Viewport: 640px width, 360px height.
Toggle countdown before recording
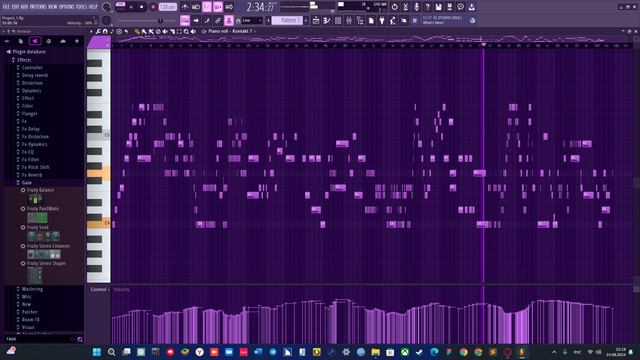pos(207,7)
